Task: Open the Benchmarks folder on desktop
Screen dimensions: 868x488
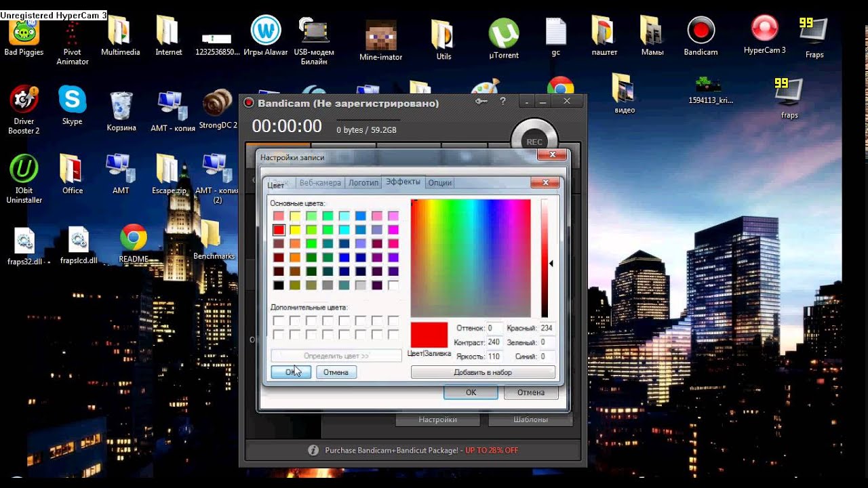Action: (214, 241)
